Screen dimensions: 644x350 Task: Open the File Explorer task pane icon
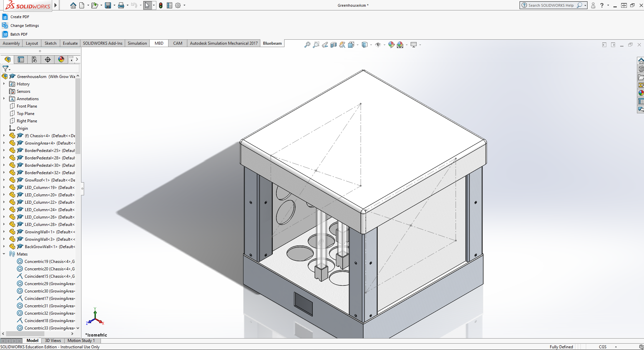(x=641, y=77)
